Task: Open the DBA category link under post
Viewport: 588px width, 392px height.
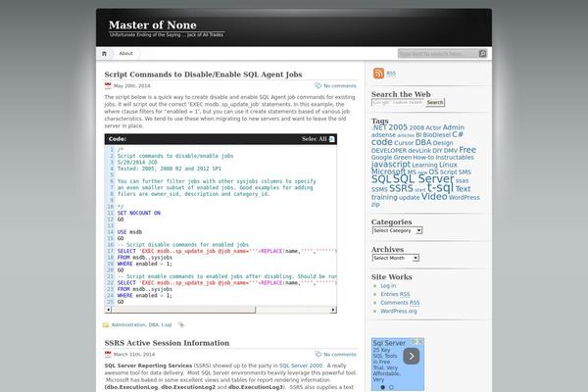Action: (x=154, y=324)
